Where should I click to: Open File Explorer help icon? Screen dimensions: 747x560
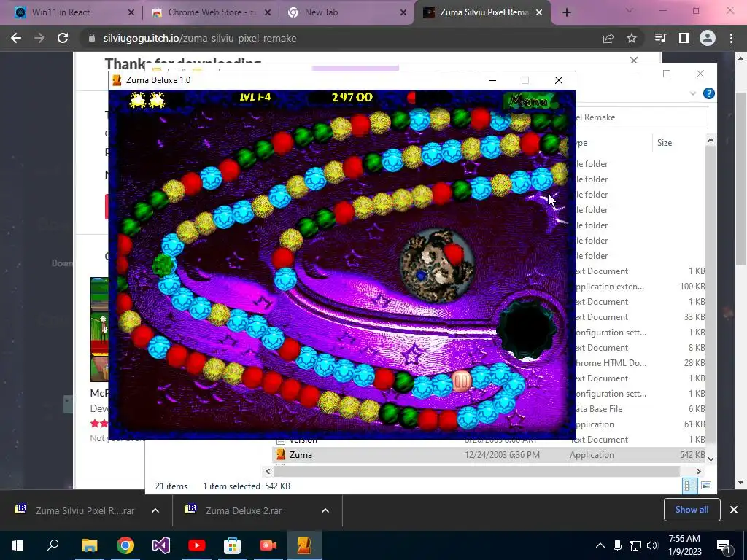point(709,93)
